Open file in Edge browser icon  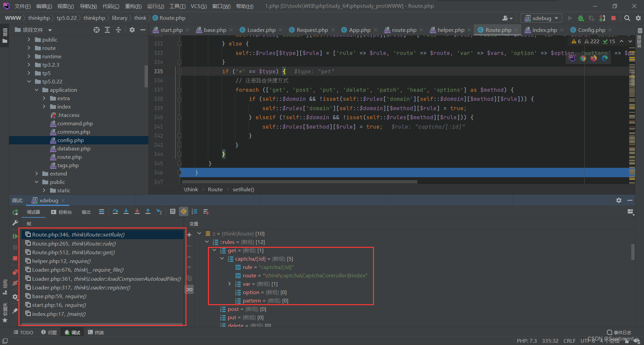point(605,58)
